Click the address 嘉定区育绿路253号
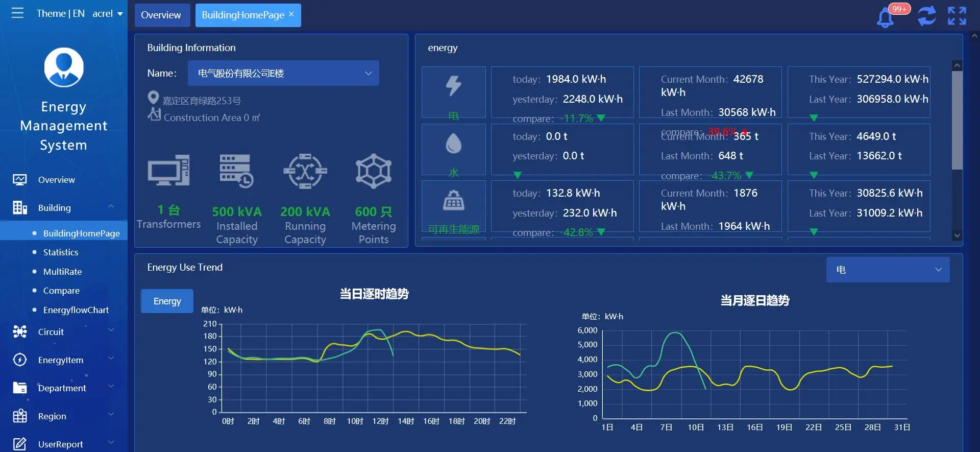This screenshot has width=980, height=452. 202,101
